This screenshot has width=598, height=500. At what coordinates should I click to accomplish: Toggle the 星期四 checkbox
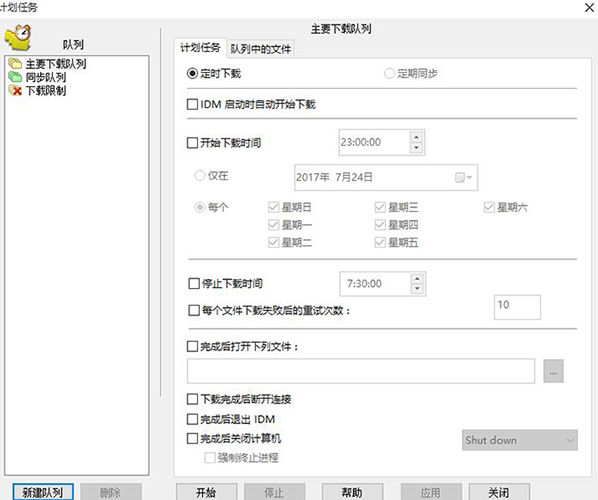click(380, 225)
